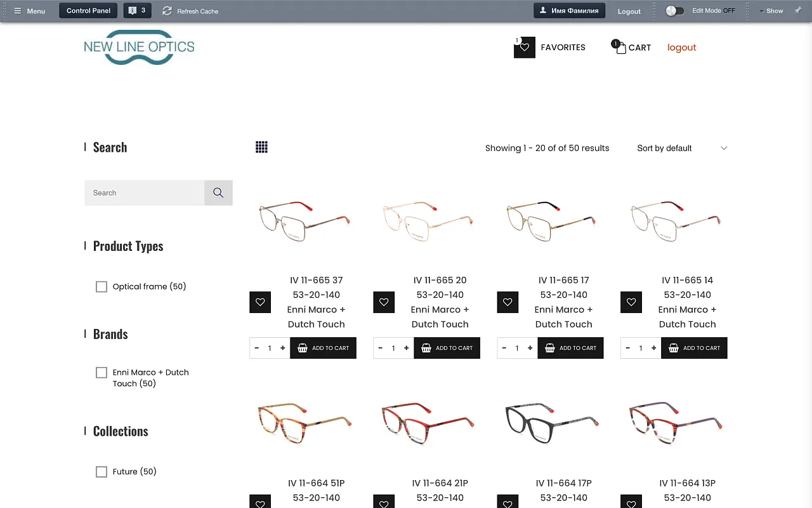This screenshot has width=812, height=508.
Task: Decrease quantity for IV 11-665 17
Action: [x=504, y=348]
